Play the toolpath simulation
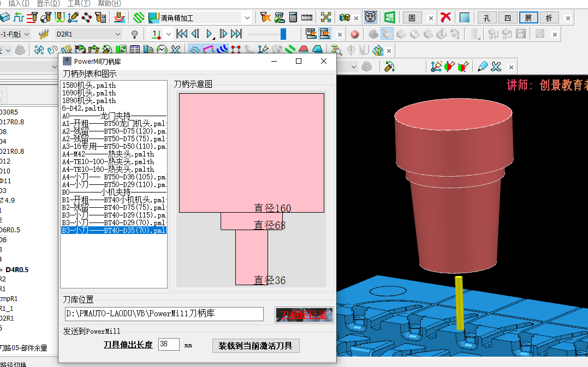This screenshot has width=588, height=367. tap(210, 34)
